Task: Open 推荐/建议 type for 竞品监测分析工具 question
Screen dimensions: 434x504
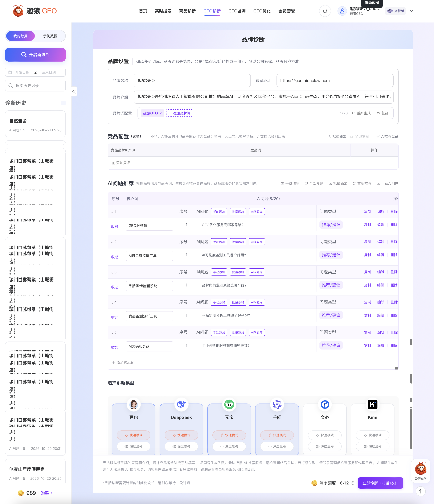Action: (x=331, y=315)
